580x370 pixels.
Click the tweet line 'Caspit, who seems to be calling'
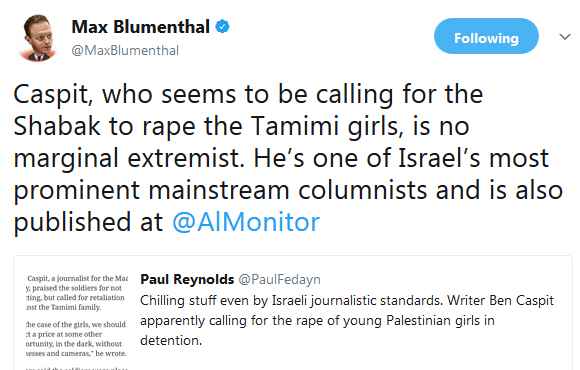[x=248, y=95]
